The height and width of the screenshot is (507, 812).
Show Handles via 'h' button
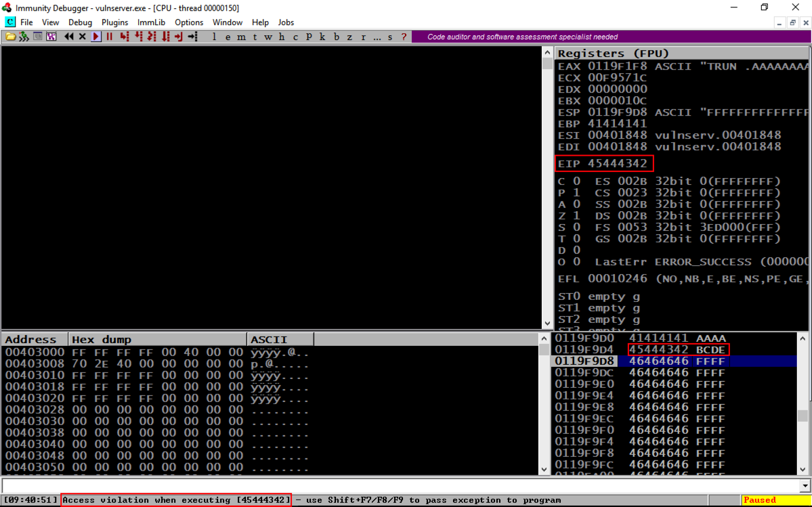tap(282, 37)
